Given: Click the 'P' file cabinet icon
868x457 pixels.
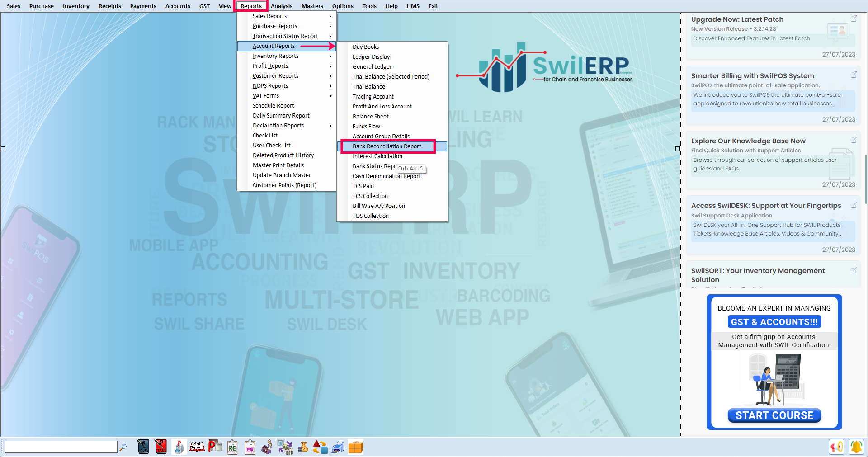Looking at the screenshot, I should point(179,447).
